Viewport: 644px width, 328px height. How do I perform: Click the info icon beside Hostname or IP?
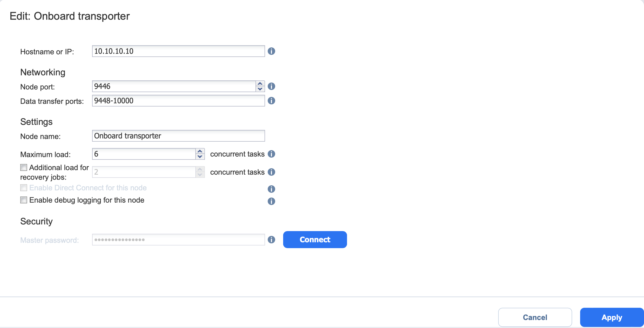[271, 51]
